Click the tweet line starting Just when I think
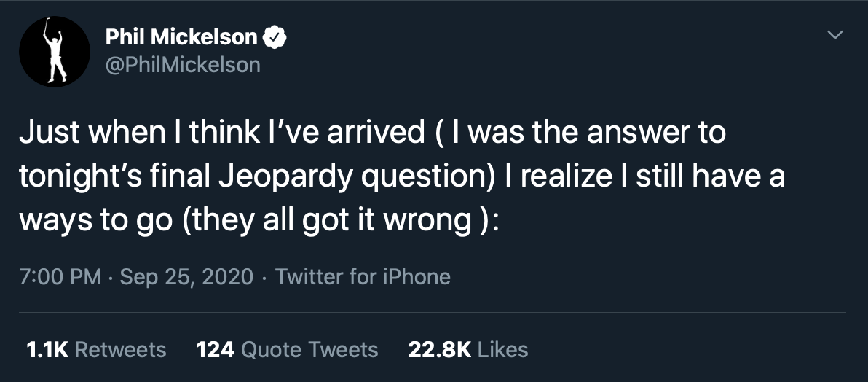 coord(373,133)
